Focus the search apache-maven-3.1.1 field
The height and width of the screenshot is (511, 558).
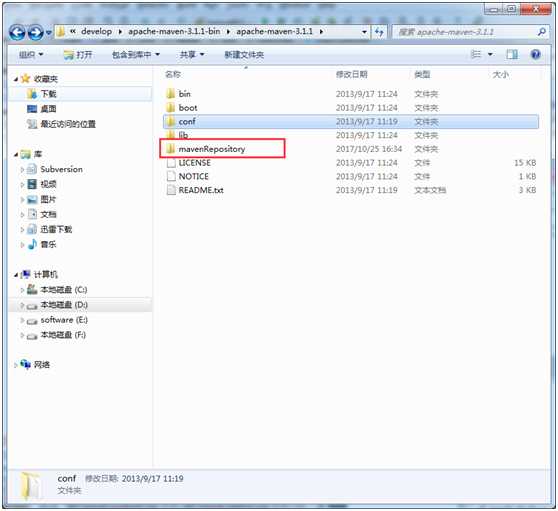(470, 32)
